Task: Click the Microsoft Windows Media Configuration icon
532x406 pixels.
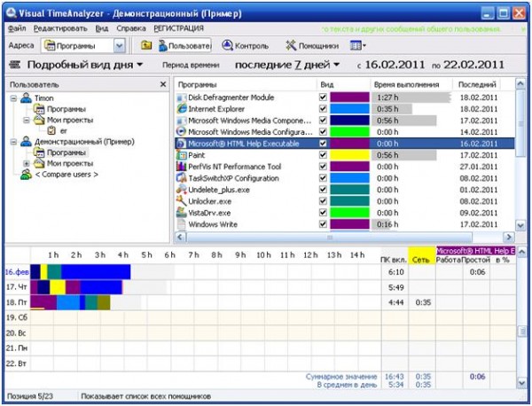Action: tap(182, 132)
